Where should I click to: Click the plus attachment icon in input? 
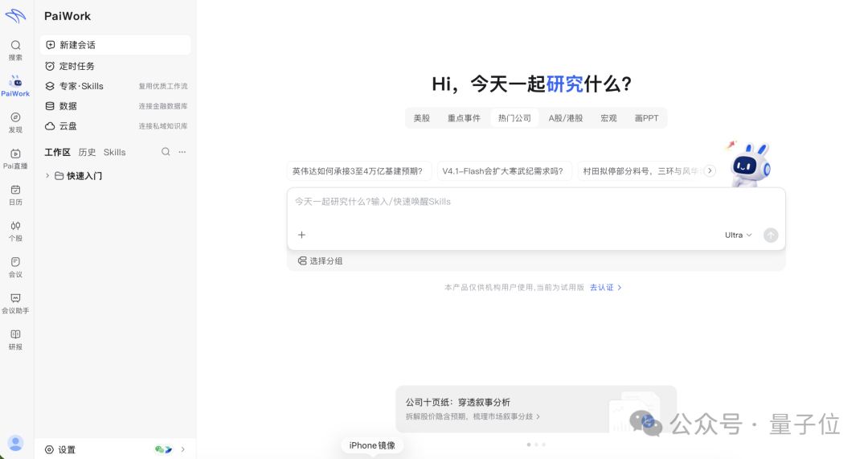click(301, 235)
